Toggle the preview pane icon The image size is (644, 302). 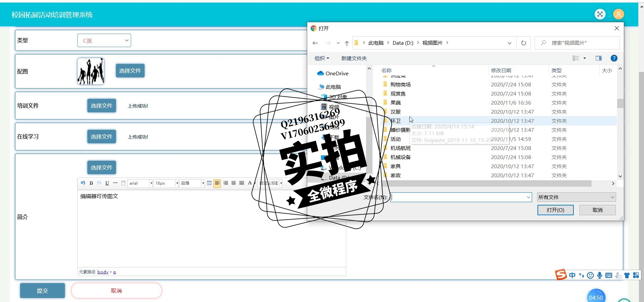pyautogui.click(x=599, y=58)
